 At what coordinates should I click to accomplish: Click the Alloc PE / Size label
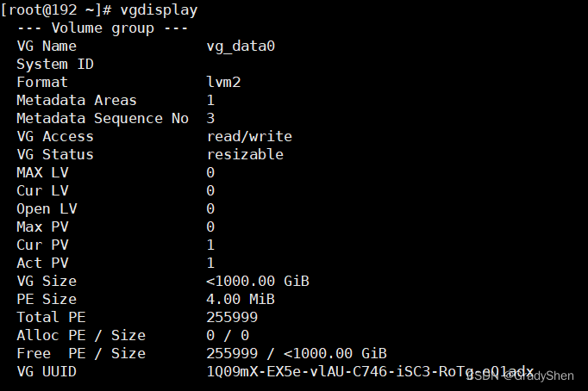[80, 335]
